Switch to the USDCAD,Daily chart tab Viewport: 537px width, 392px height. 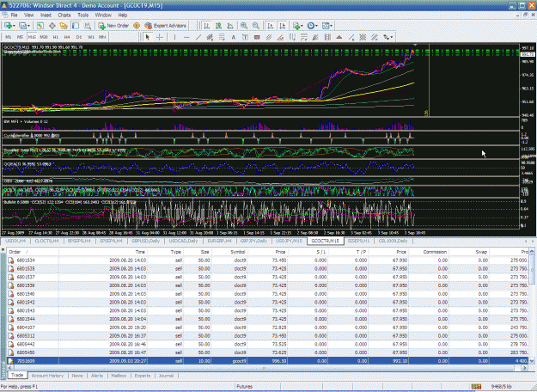coord(183,241)
